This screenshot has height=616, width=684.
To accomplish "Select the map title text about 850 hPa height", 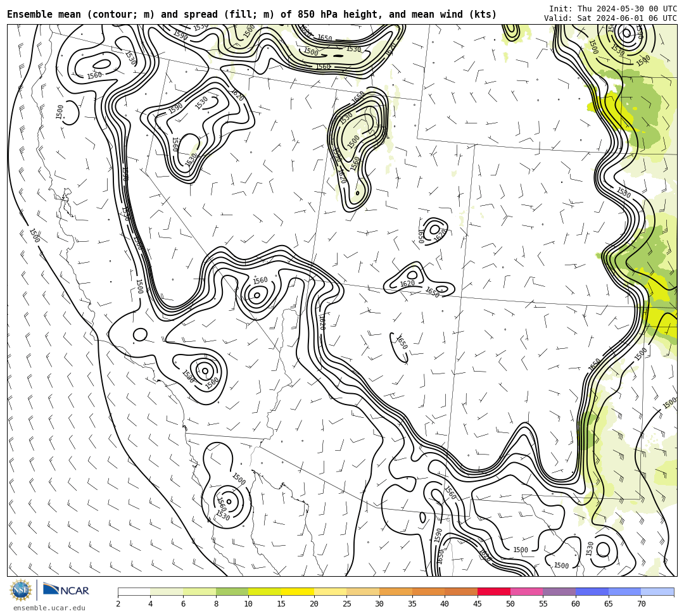I will 251,15.
